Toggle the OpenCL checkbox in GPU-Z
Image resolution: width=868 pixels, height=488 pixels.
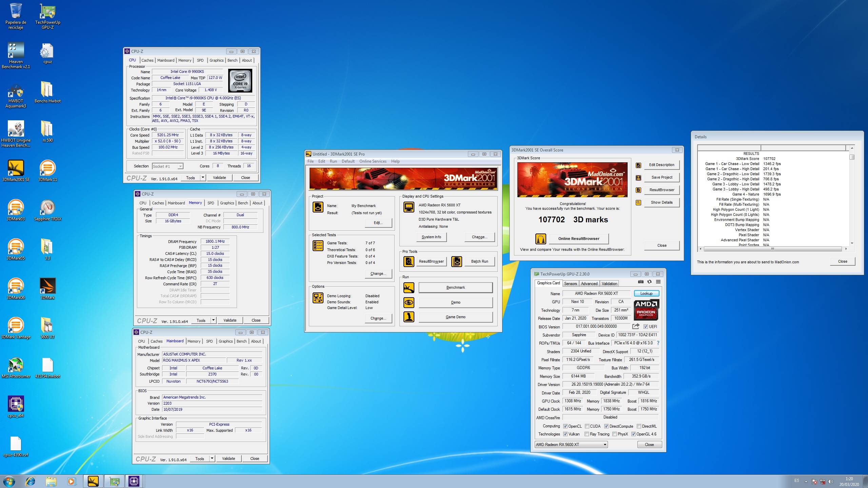[x=565, y=426]
